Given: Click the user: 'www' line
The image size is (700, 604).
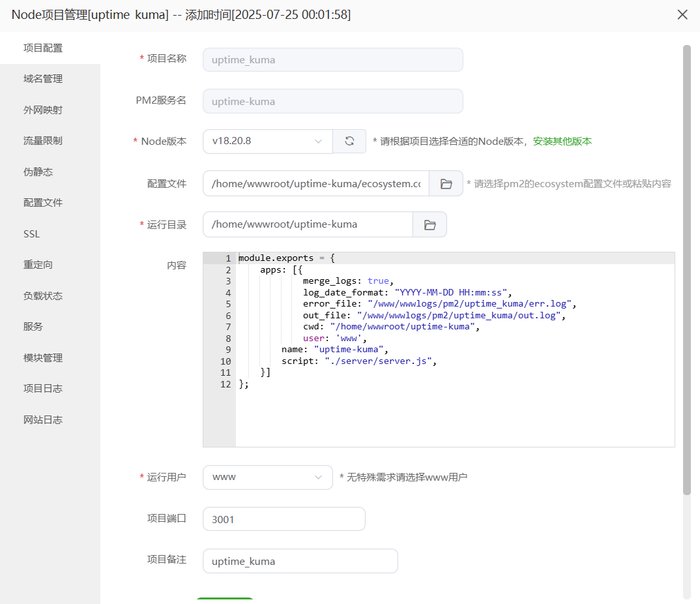Looking at the screenshot, I should [x=334, y=338].
